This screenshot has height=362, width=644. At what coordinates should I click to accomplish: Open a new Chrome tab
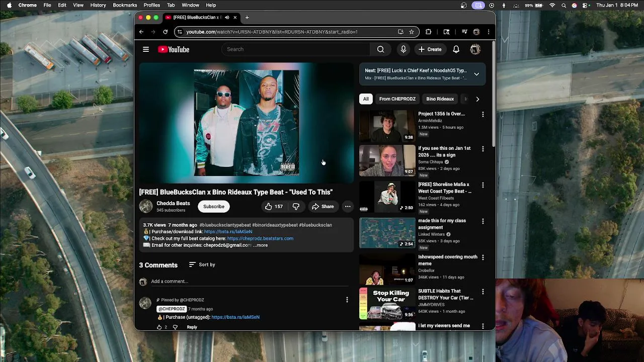247,18
